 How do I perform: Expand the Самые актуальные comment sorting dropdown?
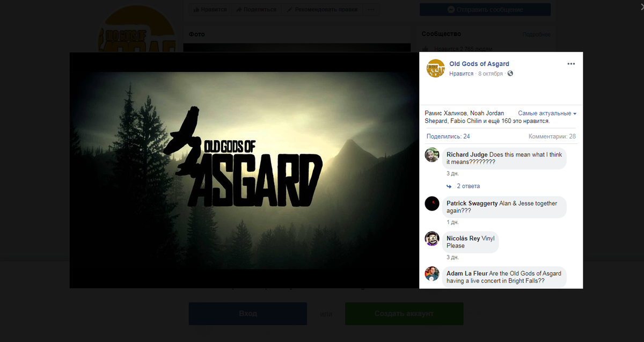pyautogui.click(x=547, y=113)
